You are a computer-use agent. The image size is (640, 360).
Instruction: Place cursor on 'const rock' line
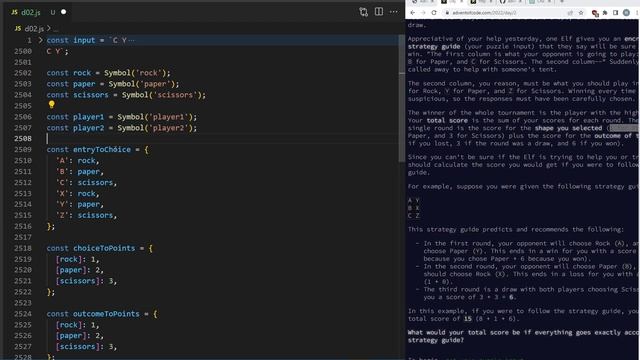(108, 73)
